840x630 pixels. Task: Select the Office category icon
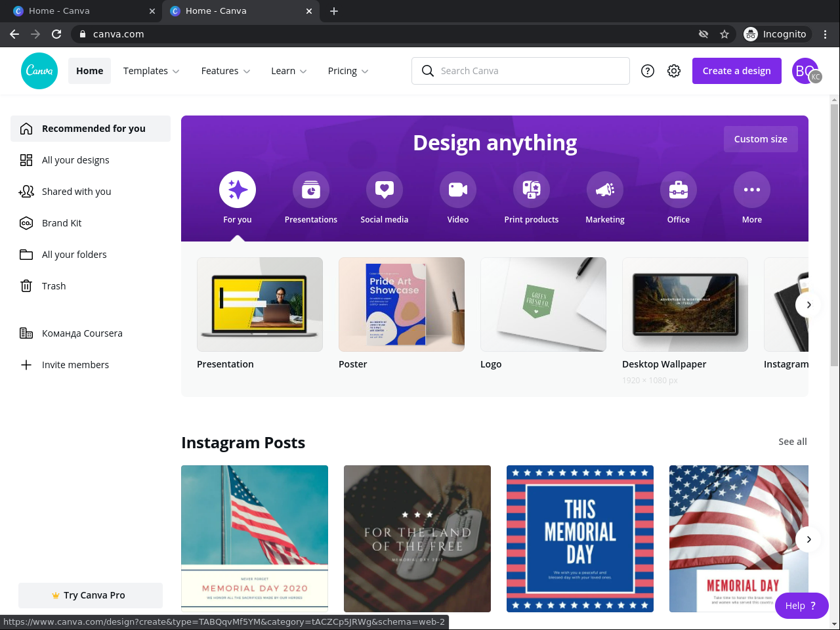679,190
